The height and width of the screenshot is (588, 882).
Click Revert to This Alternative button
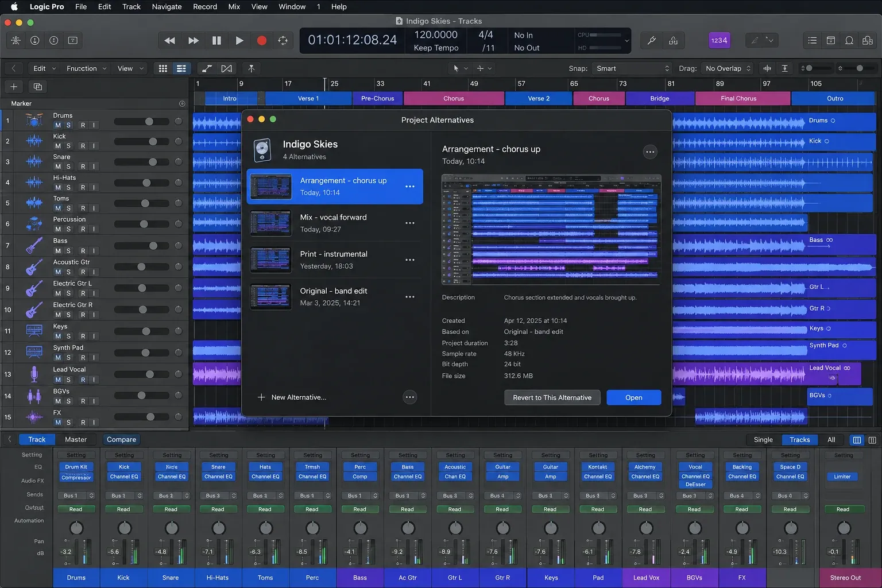pyautogui.click(x=552, y=397)
